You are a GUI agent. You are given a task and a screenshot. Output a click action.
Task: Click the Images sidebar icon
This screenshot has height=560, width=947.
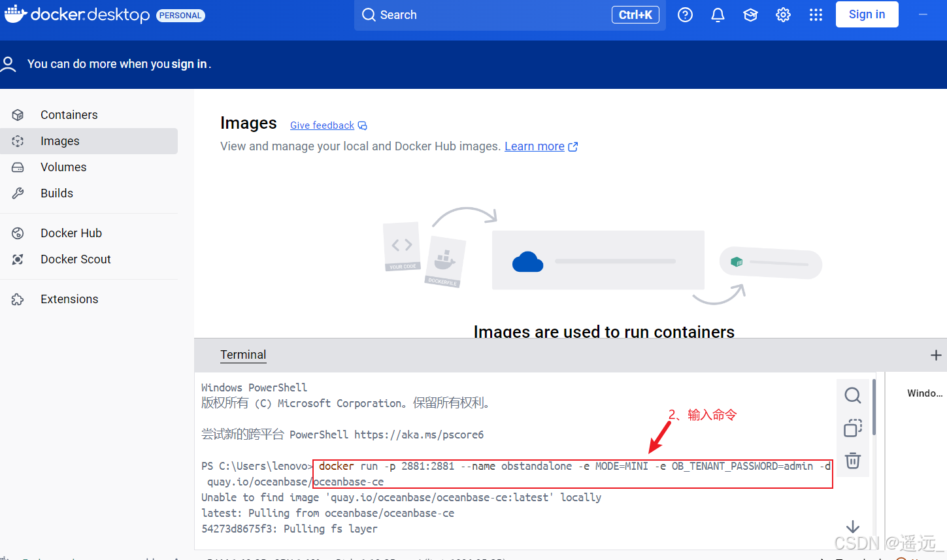[18, 141]
